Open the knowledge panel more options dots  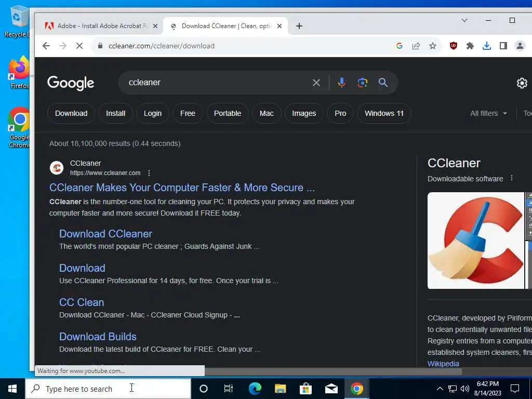pyautogui.click(x=512, y=178)
